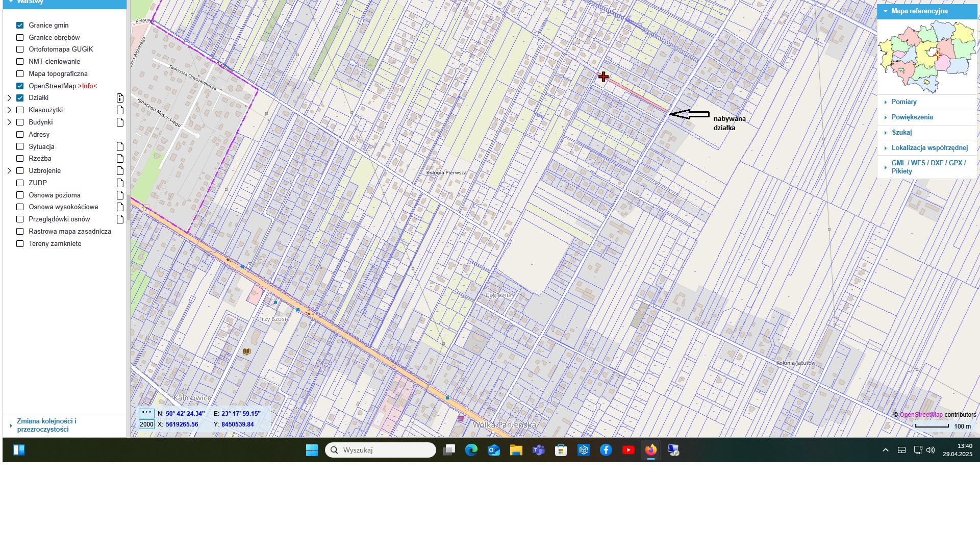The width and height of the screenshot is (980, 552).
Task: Open the Szukaj panel section
Action: pos(901,133)
